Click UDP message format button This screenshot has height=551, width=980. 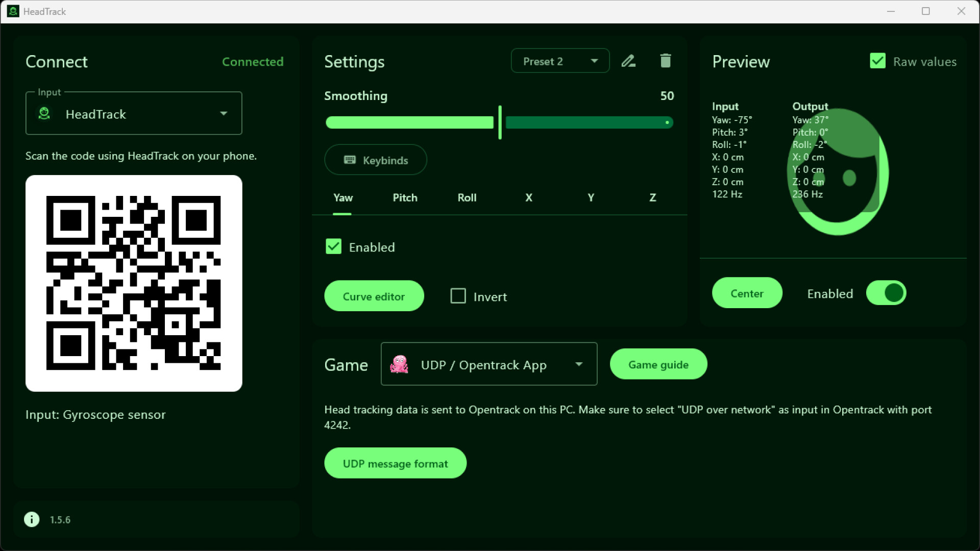click(395, 463)
